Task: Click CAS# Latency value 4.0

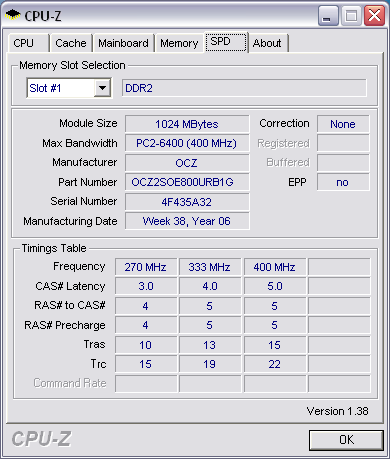Action: tap(210, 286)
